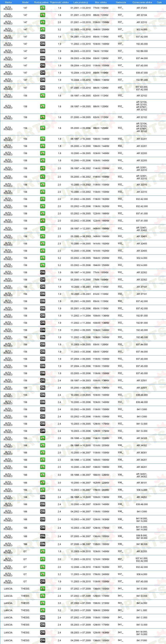Click the petrol icon beside 166 engine AR 36201
Viewport: 166px width, 644px height.
click(x=43, y=467)
